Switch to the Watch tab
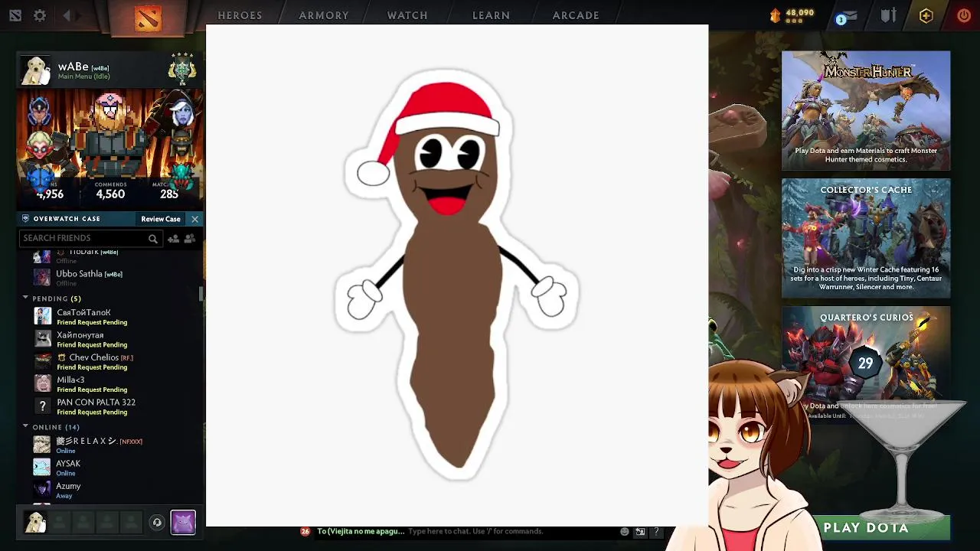This screenshot has width=980, height=551. tap(407, 15)
